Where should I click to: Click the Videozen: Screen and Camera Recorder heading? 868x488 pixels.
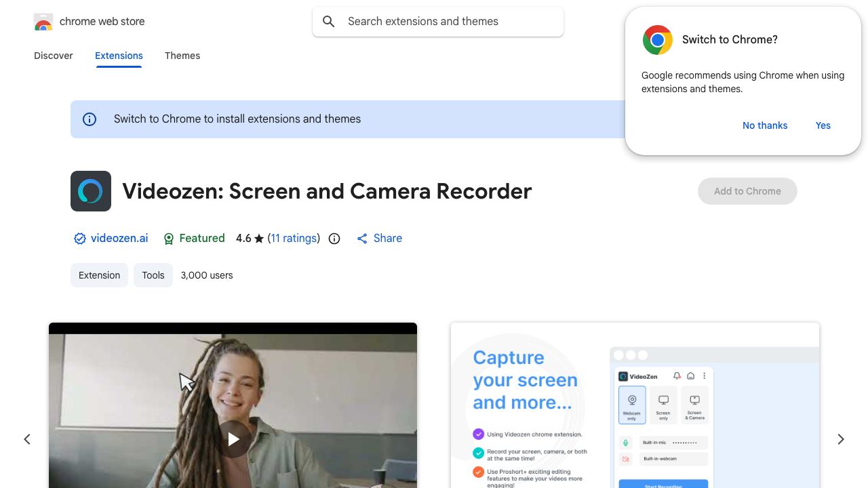coord(327,191)
